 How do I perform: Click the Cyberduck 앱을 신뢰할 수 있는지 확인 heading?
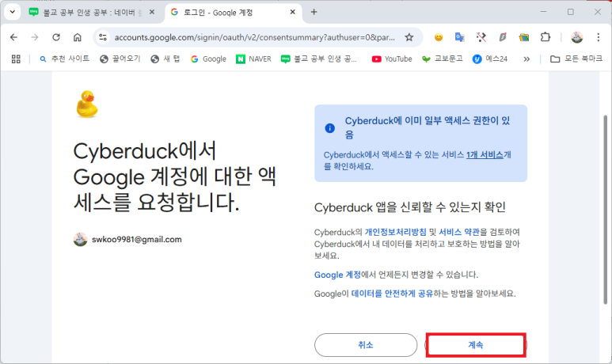tap(410, 207)
